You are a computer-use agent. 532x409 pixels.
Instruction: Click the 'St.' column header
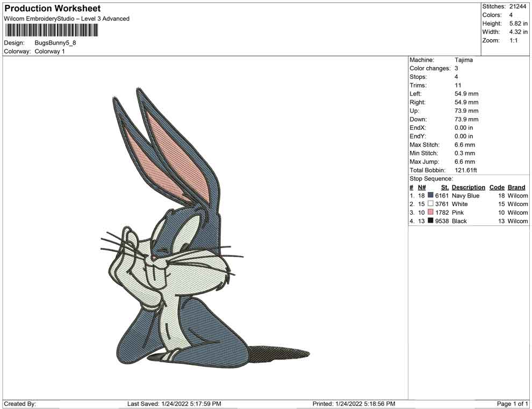(445, 187)
